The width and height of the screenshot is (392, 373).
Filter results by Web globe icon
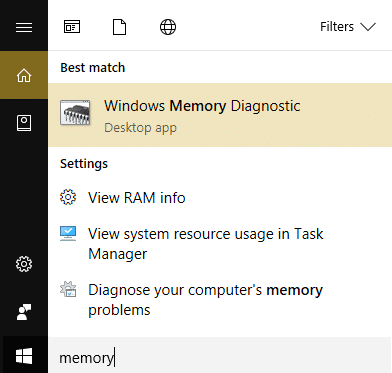168,27
